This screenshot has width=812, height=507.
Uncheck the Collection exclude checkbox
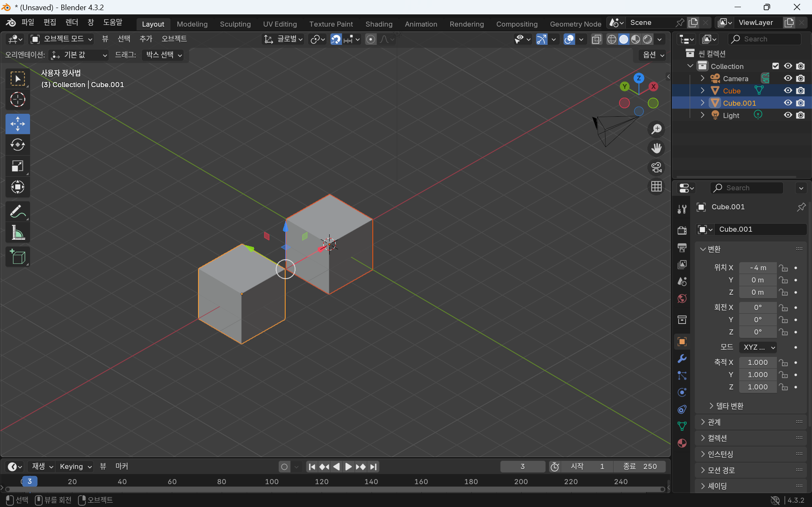click(x=775, y=66)
